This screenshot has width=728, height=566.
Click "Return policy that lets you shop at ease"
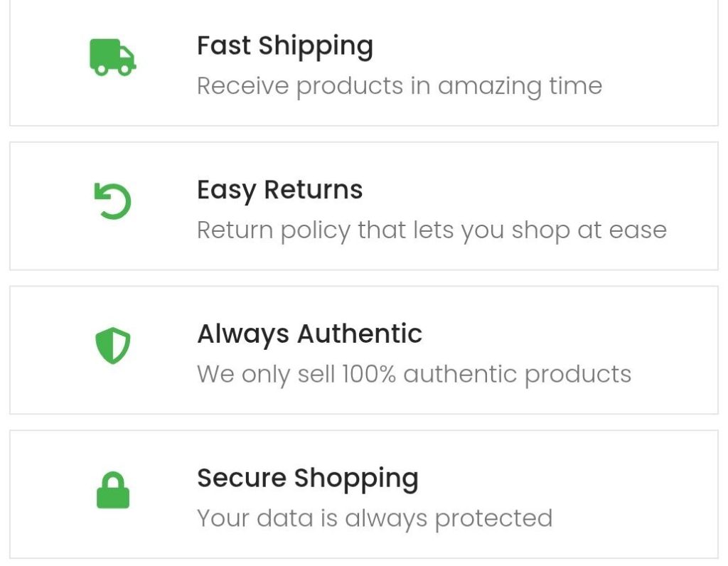[431, 230]
